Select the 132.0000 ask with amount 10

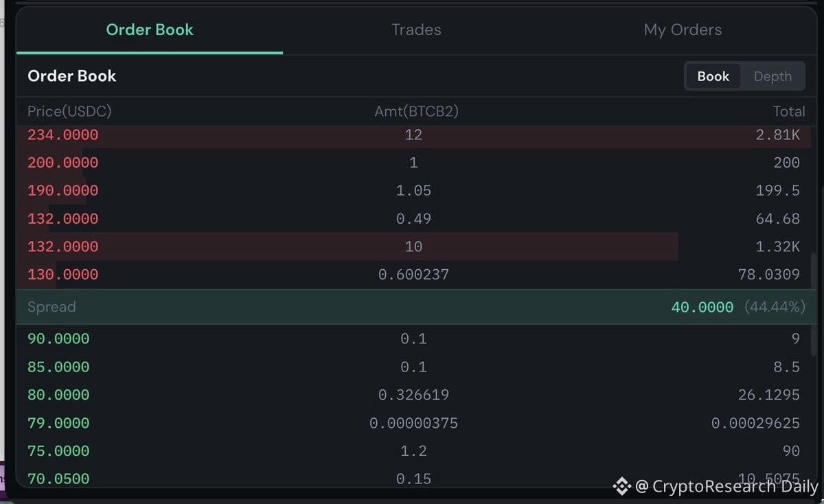click(62, 247)
